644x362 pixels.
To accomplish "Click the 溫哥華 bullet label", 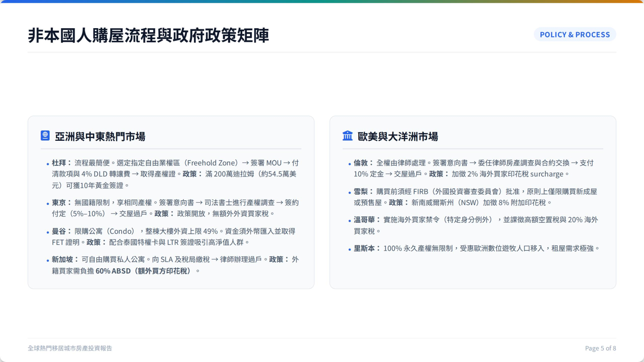I will 367,220.
